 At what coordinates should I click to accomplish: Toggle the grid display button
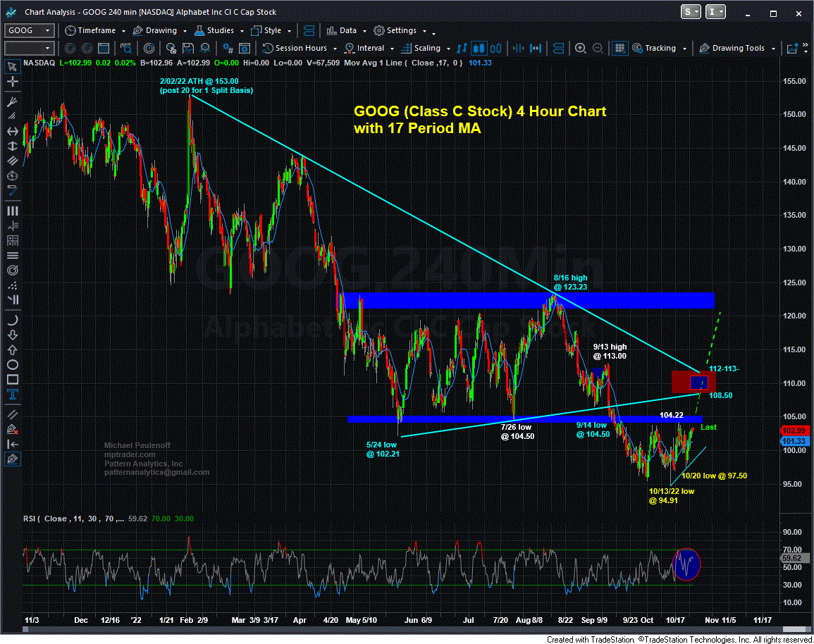[619, 48]
